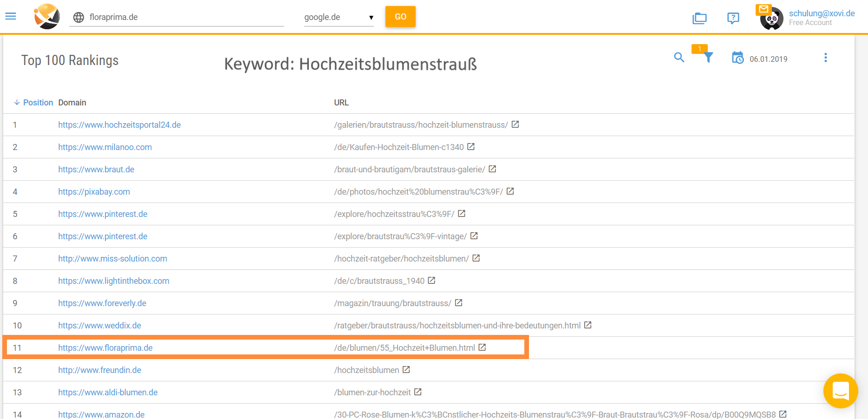
Task: Open external link icon for explore/hochzeitsstrau URL
Action: coord(462,214)
